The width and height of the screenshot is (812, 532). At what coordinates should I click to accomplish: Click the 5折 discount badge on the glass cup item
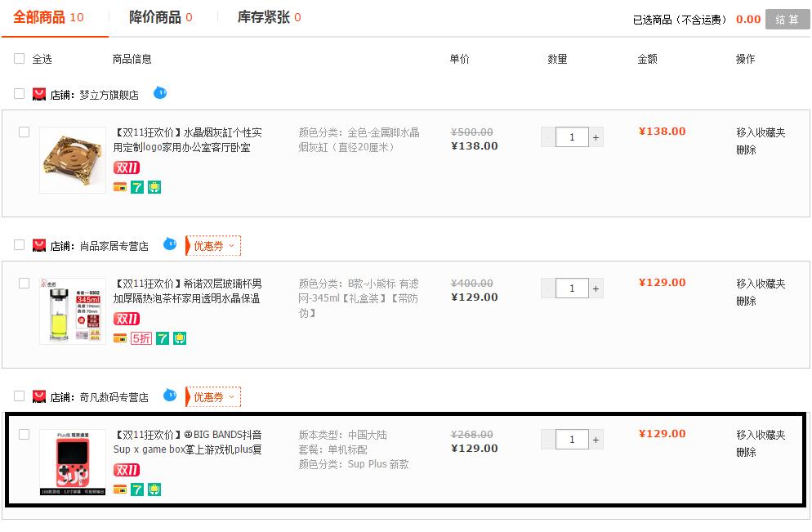tap(141, 338)
